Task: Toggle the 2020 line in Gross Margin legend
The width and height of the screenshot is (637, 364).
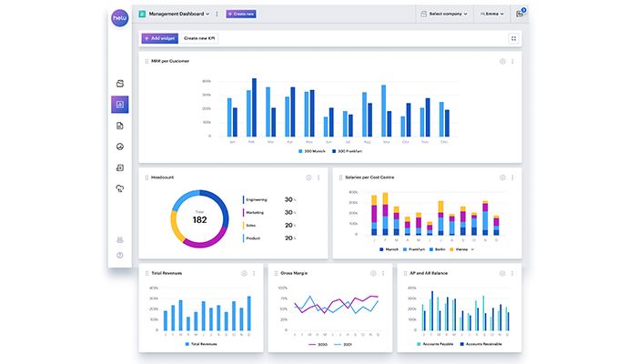Action: pos(315,344)
